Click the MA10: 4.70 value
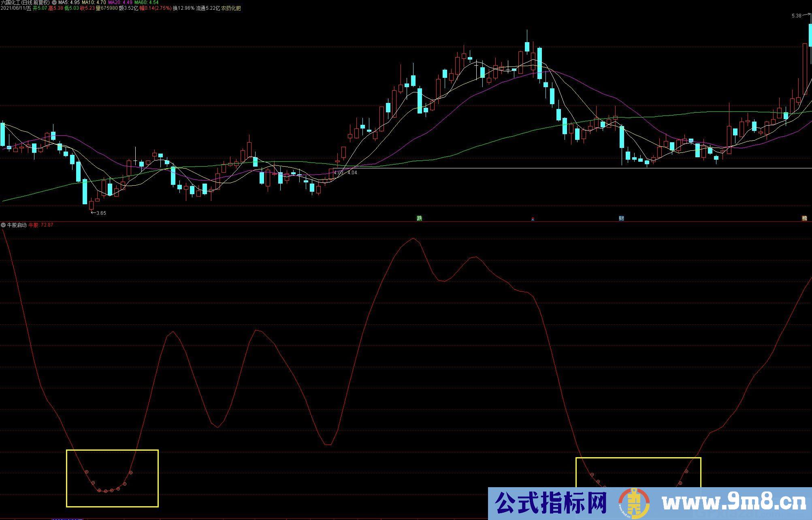The height and width of the screenshot is (520, 812). point(94,2)
